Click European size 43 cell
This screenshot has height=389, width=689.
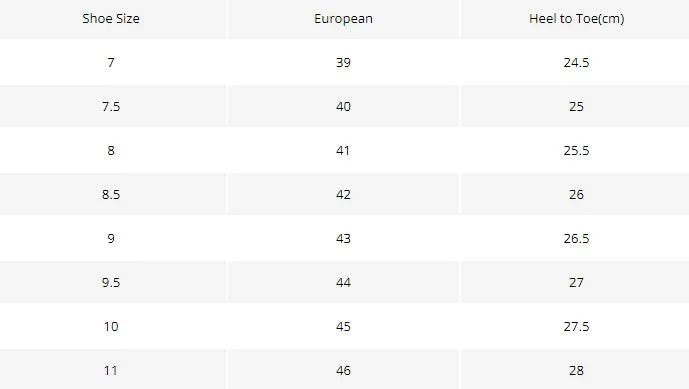[343, 238]
